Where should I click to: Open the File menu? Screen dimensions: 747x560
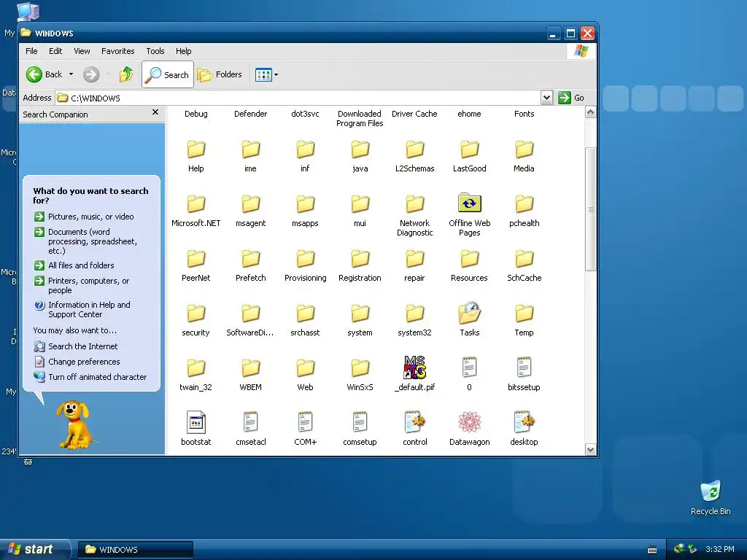[31, 51]
